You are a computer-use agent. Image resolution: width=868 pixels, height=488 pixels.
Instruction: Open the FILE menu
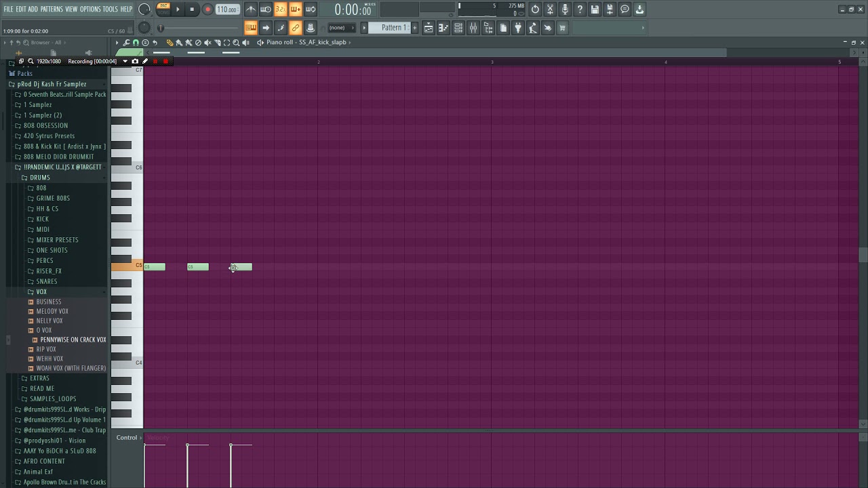(x=9, y=9)
